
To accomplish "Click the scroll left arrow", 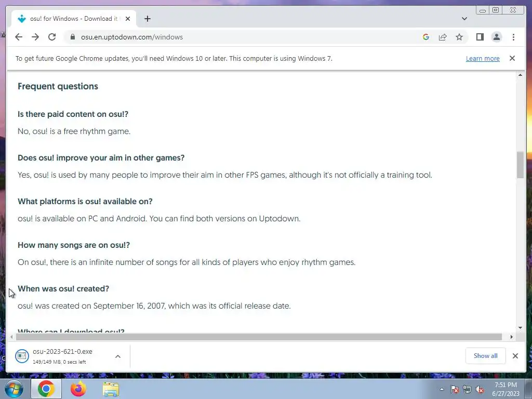I will click(x=11, y=337).
